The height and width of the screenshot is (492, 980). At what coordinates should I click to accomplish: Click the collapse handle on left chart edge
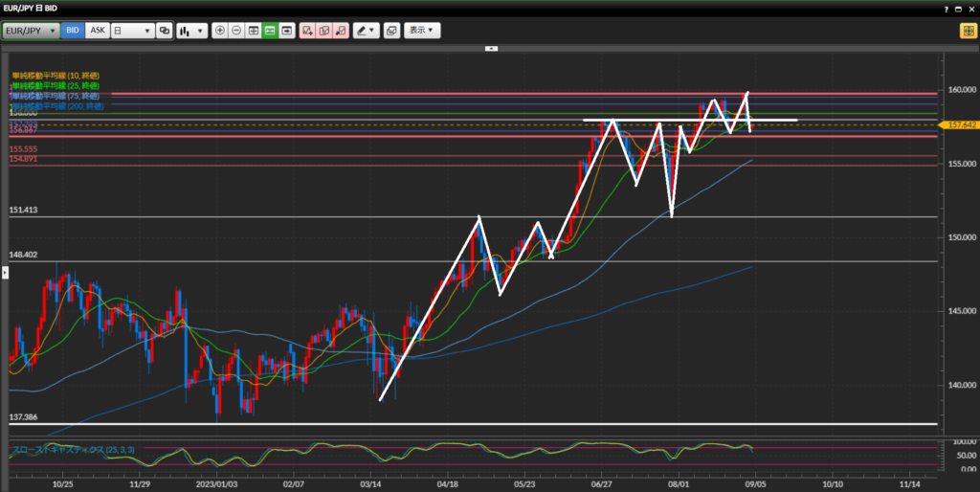[x=3, y=272]
